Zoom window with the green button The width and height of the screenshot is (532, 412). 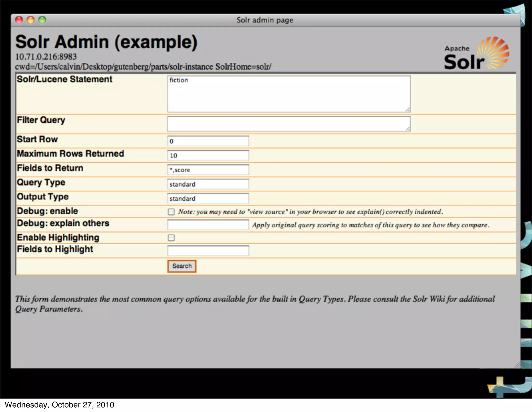[x=42, y=20]
